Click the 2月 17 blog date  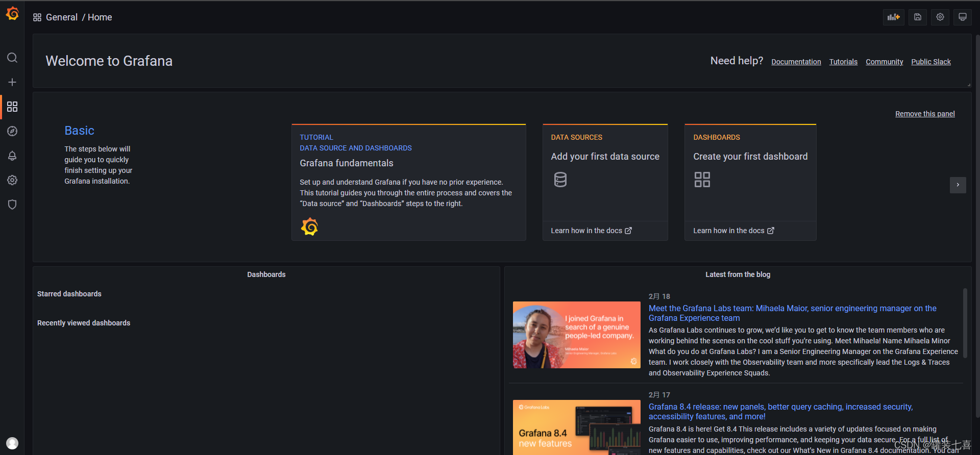(x=659, y=395)
